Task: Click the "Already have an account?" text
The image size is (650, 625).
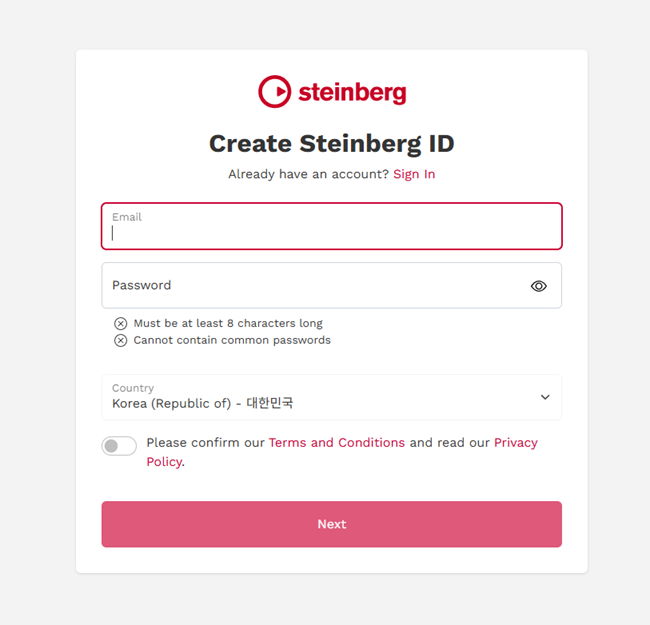Action: (x=308, y=174)
